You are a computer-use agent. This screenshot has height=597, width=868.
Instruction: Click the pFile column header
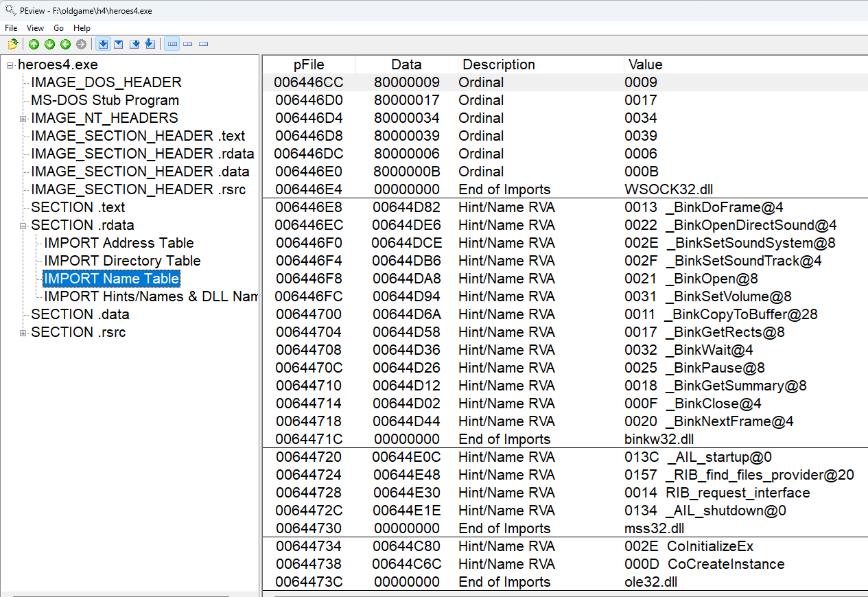click(309, 65)
